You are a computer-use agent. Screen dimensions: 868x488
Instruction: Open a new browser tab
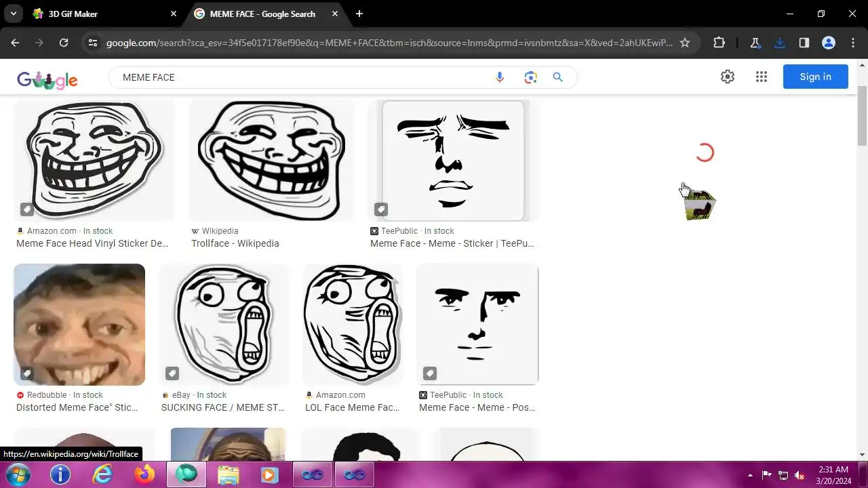click(359, 14)
